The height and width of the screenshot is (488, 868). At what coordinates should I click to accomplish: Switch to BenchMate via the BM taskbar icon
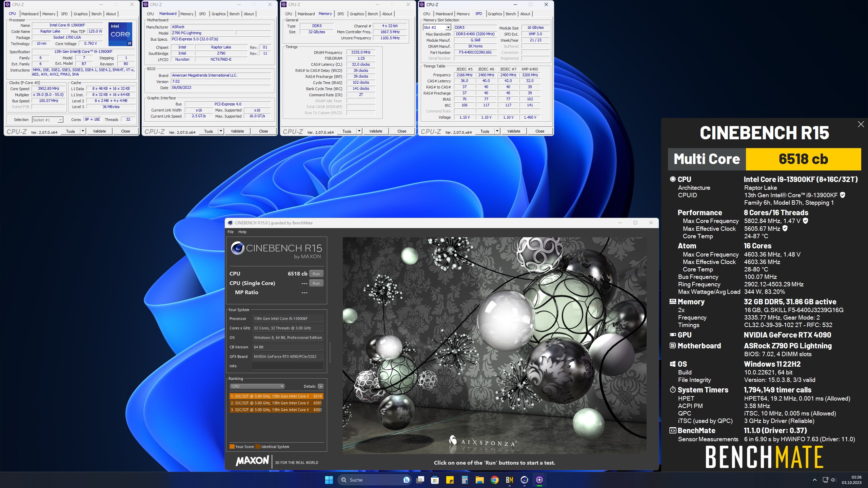[510, 480]
